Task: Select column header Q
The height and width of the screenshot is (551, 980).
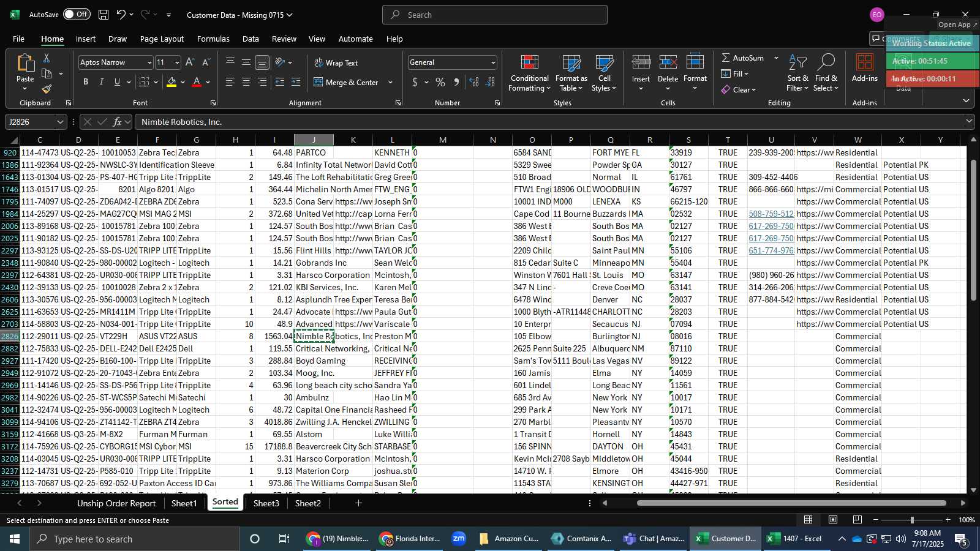Action: [611, 140]
